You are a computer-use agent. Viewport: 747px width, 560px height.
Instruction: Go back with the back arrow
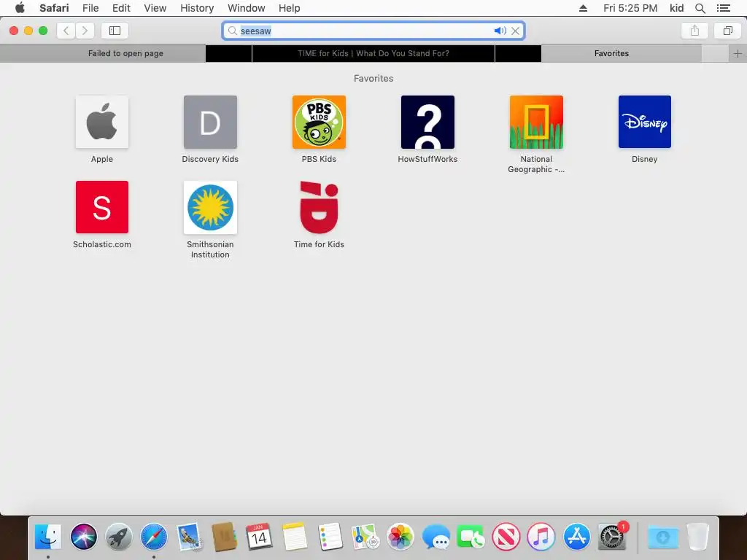click(x=66, y=31)
